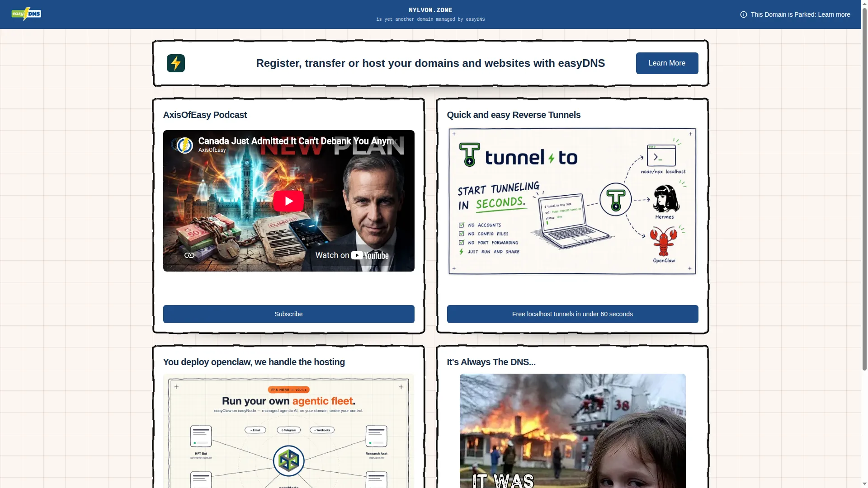Click You deploy openclaw heading

254,362
